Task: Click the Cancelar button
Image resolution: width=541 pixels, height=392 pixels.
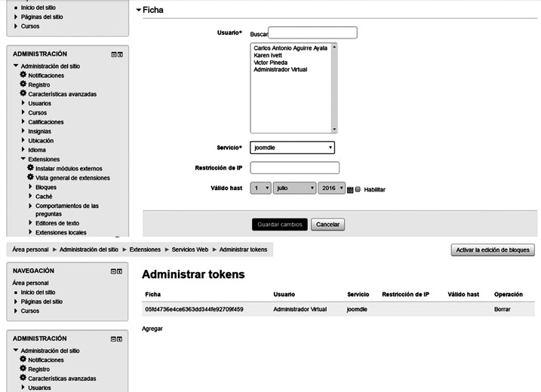Action: (x=327, y=225)
